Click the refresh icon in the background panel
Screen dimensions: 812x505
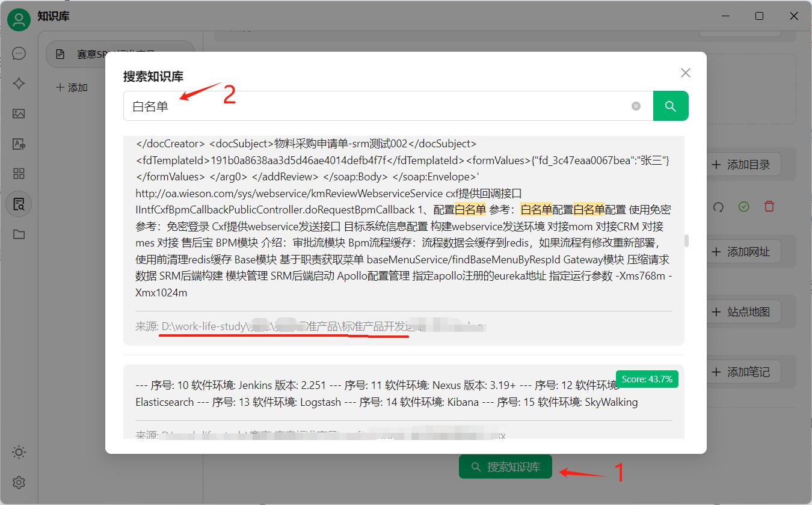click(x=718, y=207)
